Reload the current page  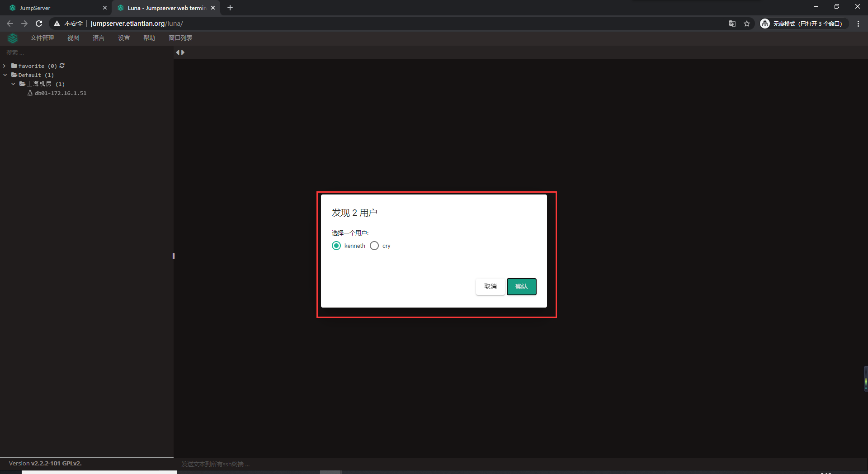click(39, 24)
